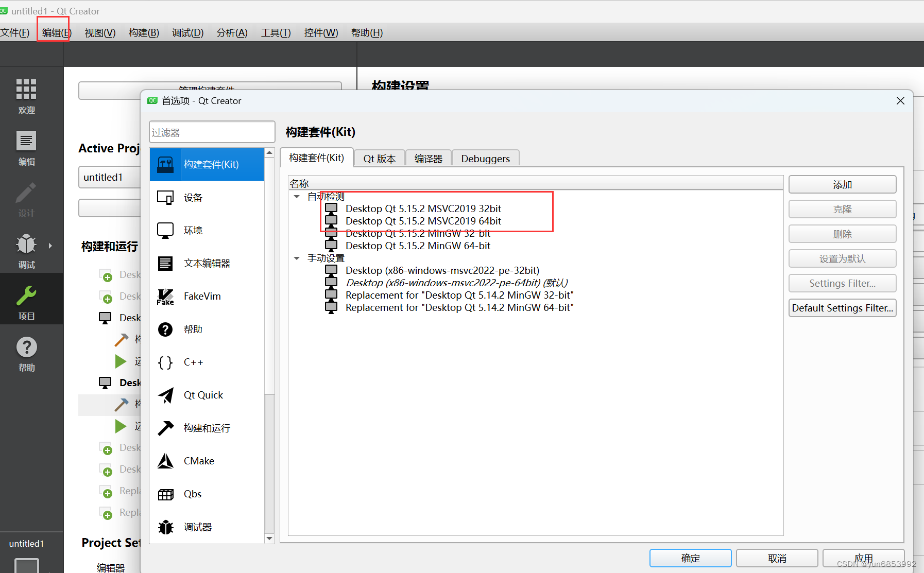This screenshot has width=924, height=573.
Task: Switch to 调试 (Debug) mode with bug icon
Action: click(x=26, y=251)
